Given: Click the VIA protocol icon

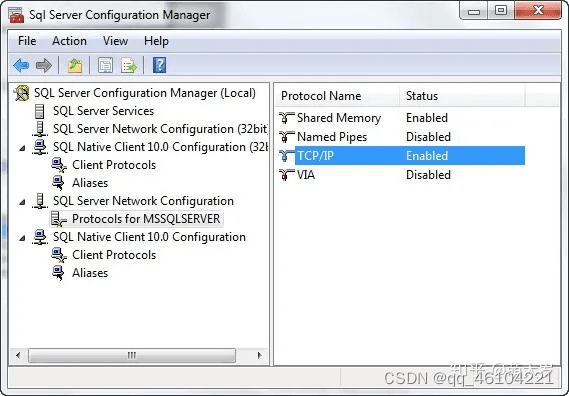Looking at the screenshot, I should pyautogui.click(x=287, y=175).
